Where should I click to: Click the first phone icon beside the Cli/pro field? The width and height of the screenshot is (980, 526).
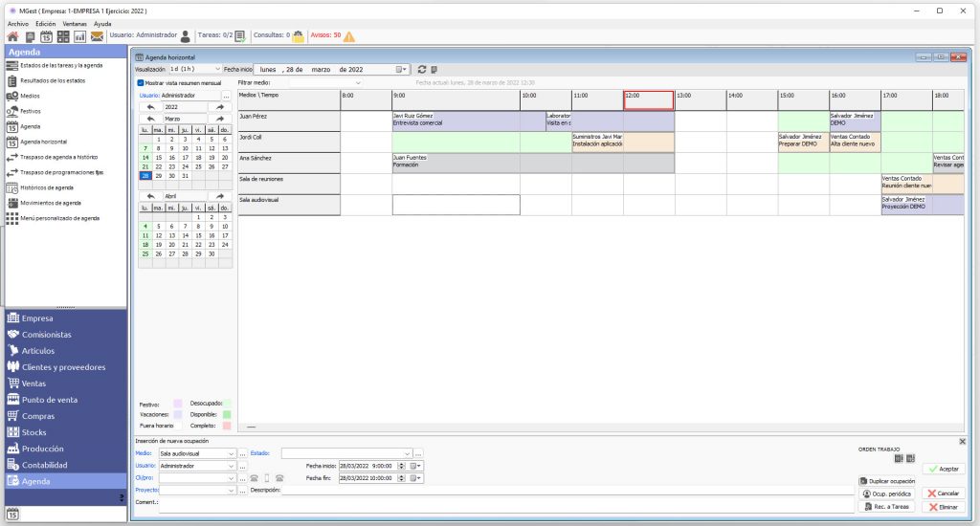255,478
